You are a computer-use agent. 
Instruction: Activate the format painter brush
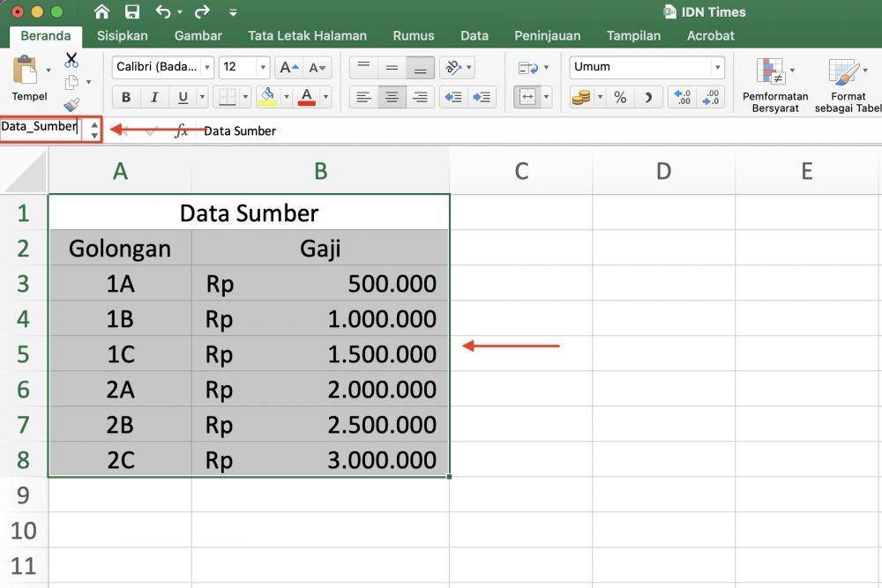coord(71,104)
